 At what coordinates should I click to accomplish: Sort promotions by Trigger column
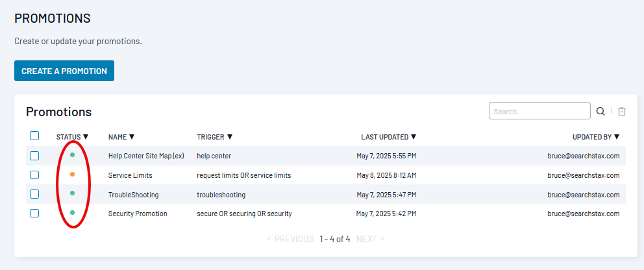click(214, 137)
